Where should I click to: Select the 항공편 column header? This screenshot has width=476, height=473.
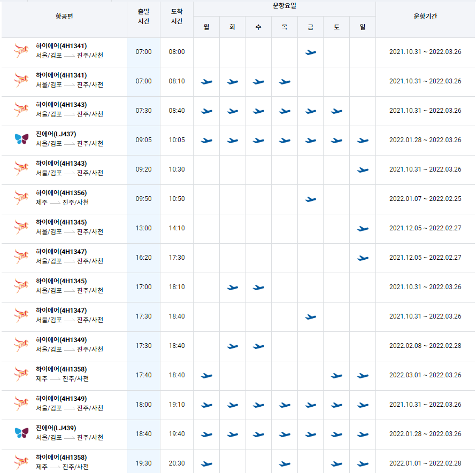point(64,15)
